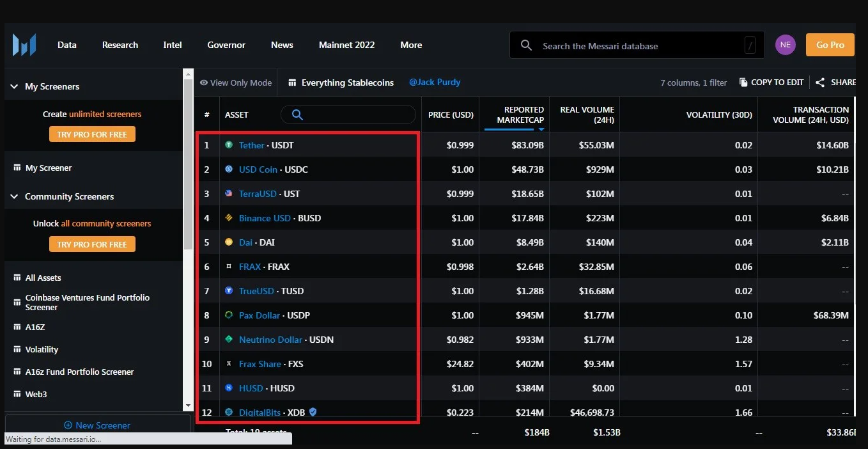
Task: Open the @Jack Purdy profile link
Action: tap(435, 83)
